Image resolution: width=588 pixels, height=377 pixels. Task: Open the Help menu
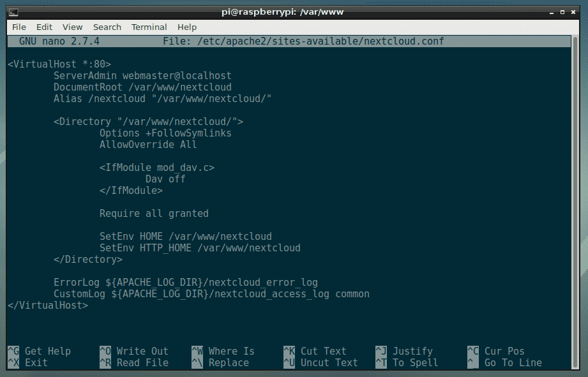[x=187, y=27]
